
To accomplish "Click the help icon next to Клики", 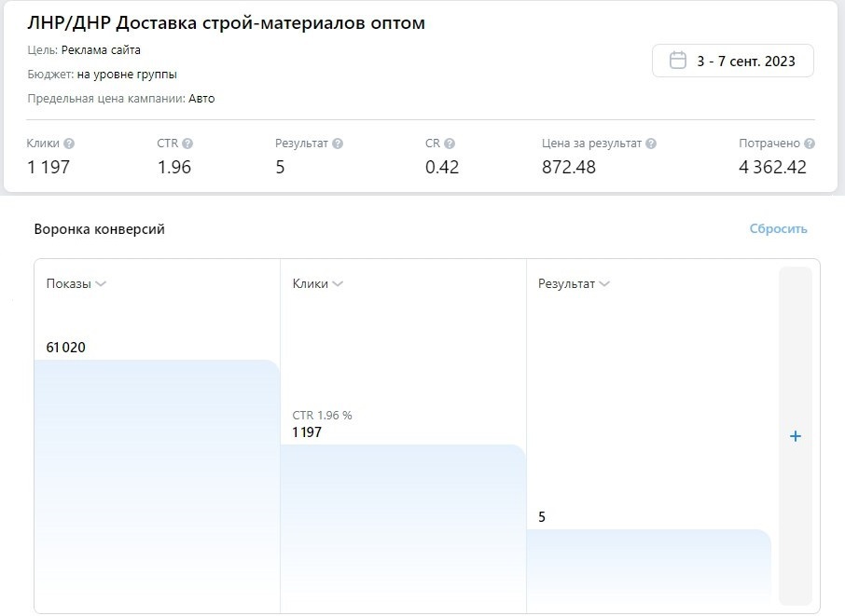I will coord(69,144).
